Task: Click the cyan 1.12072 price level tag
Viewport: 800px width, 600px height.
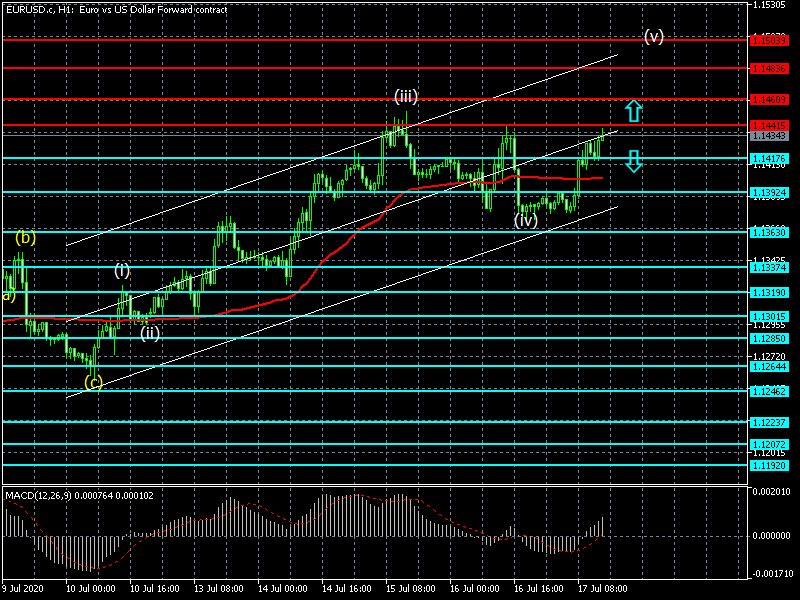Action: pos(769,445)
